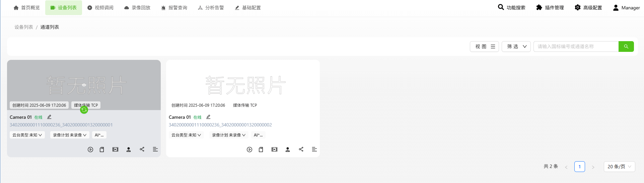Toggle the 视图 view layout button
The image size is (644, 183).
click(484, 47)
